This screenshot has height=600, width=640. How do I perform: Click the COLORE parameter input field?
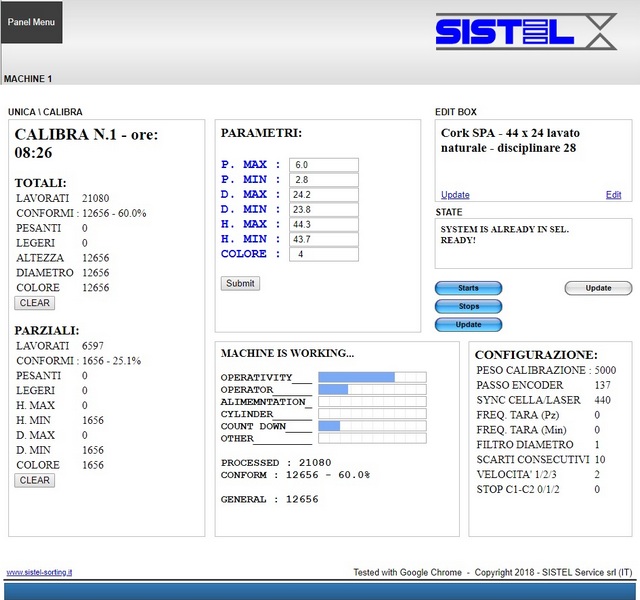324,254
